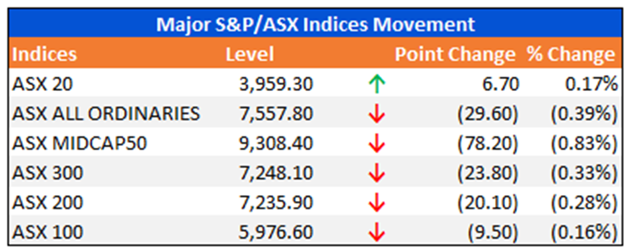
Task: Click the red down arrow for ASX 100
Action: coord(377,233)
